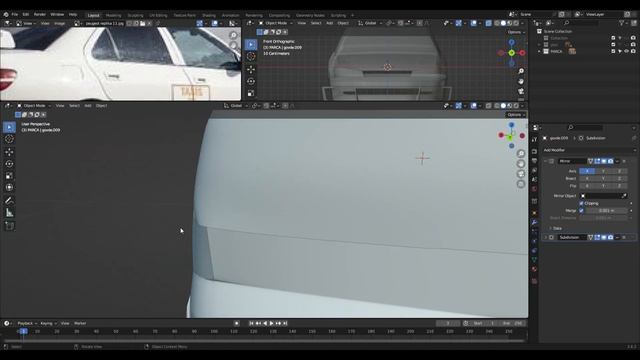Select the Cursor tool in top viewport
This screenshot has height=360, width=640.
coord(251,56)
